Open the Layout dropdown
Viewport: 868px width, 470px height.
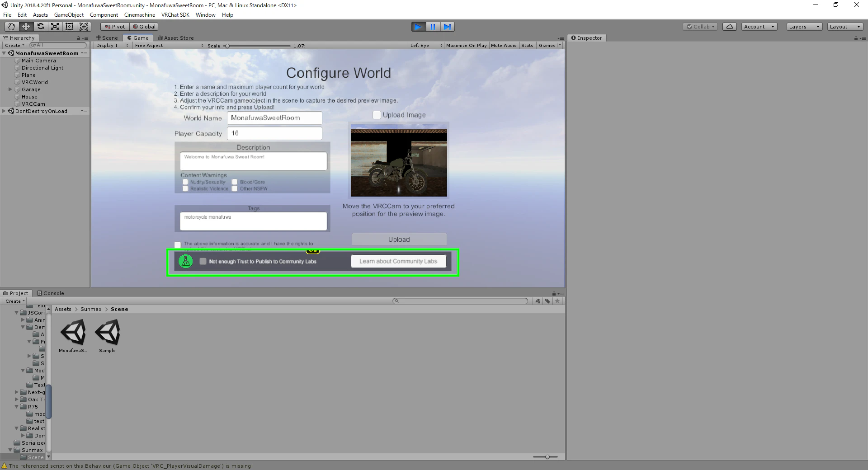845,27
